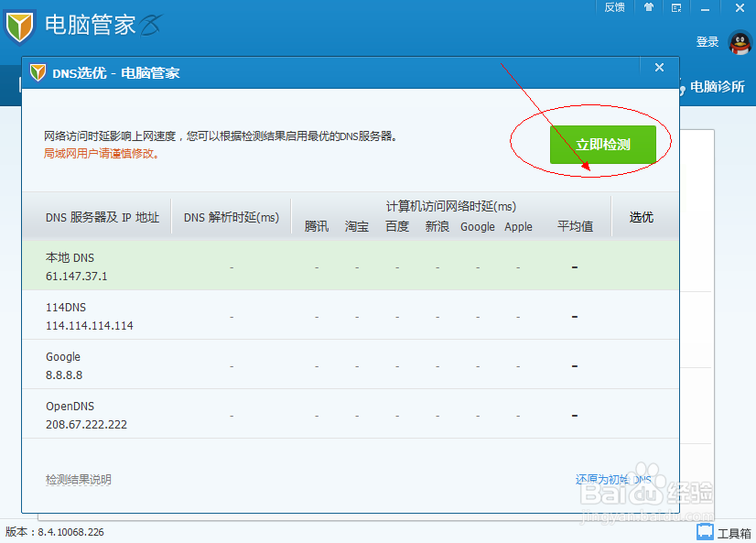Click the green 立即检测 button

point(602,144)
